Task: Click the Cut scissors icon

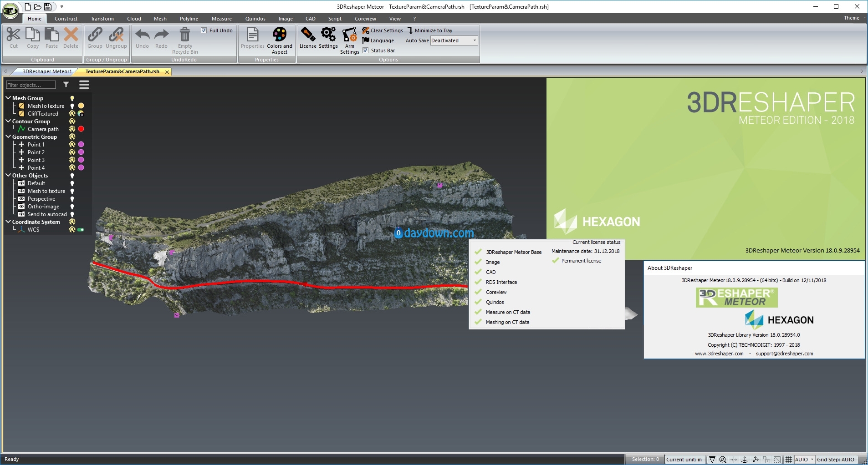Action: coord(14,35)
